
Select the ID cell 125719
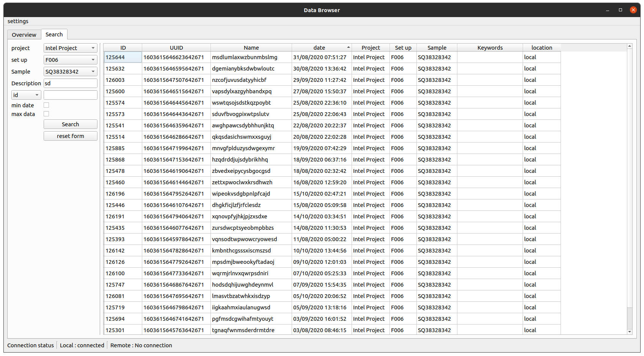point(123,307)
